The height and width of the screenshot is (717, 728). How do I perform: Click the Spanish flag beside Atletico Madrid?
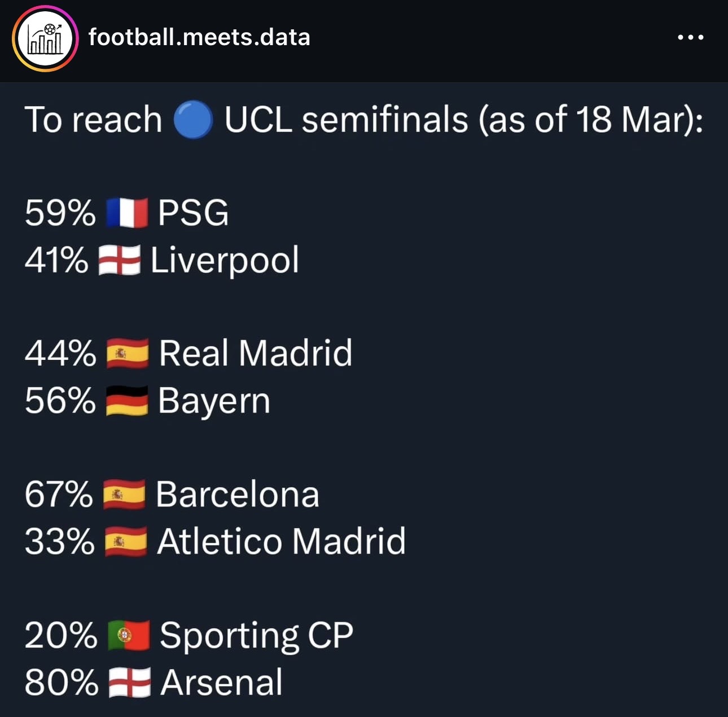point(126,542)
